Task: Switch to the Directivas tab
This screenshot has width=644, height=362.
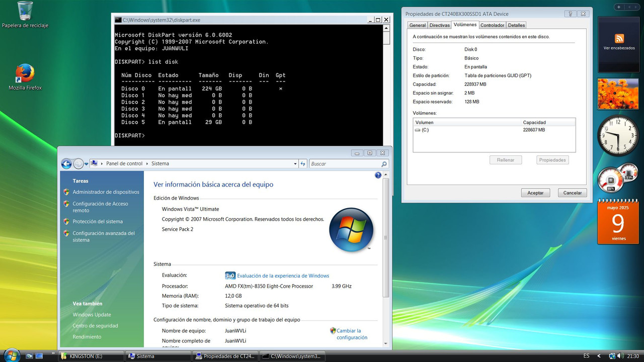Action: pyautogui.click(x=440, y=25)
